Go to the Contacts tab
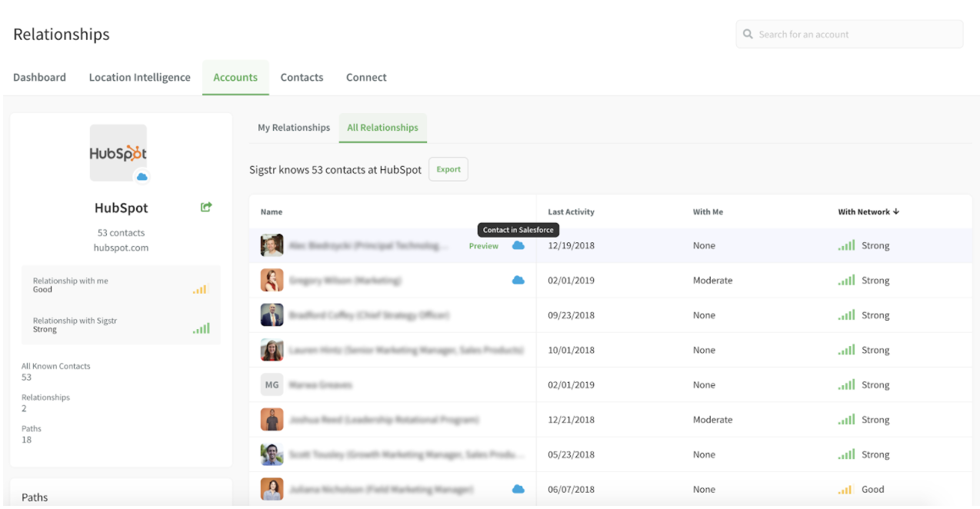 click(302, 78)
